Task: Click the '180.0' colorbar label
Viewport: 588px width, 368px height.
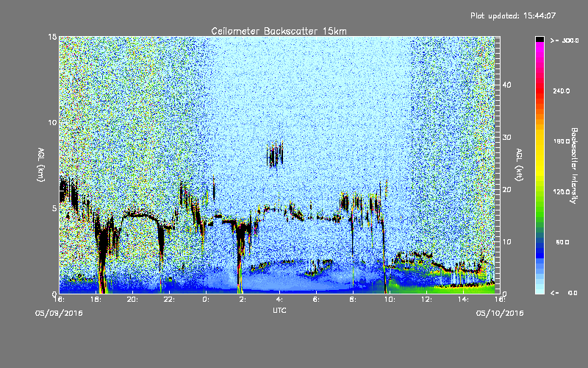Action: tap(562, 141)
